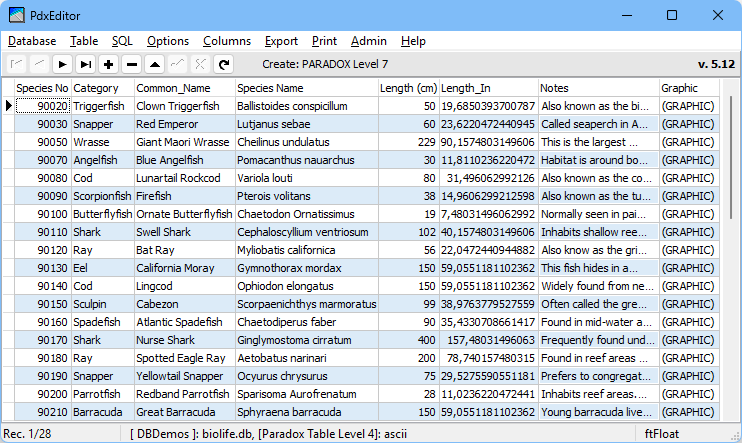The image size is (742, 443).
Task: Open the SQL menu
Action: [x=122, y=41]
